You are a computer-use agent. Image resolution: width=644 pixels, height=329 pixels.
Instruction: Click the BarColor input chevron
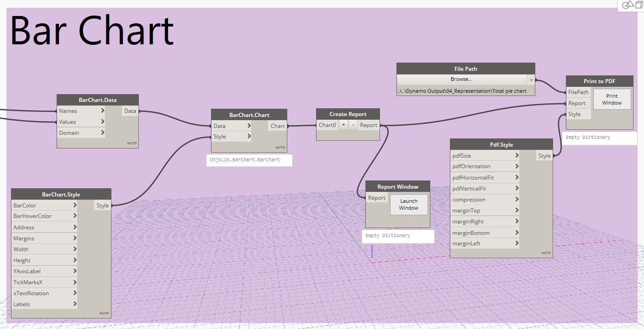pos(75,205)
